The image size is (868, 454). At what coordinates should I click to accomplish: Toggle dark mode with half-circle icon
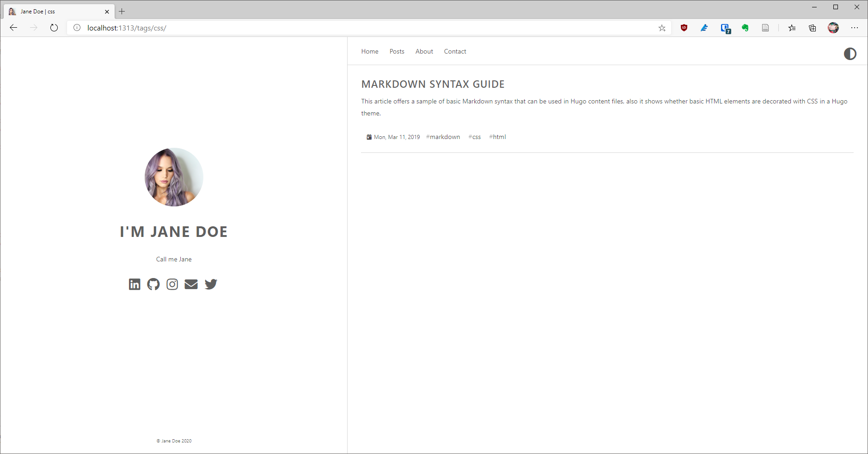pos(850,54)
